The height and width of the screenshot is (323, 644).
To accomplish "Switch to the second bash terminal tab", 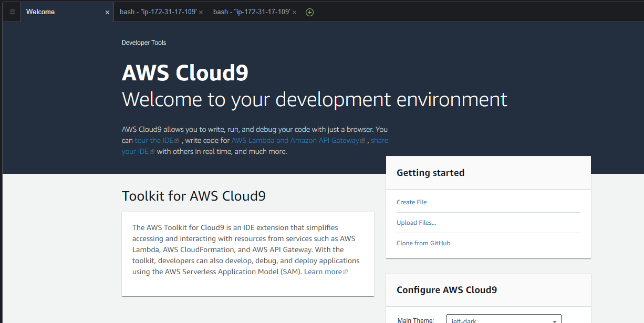I will pos(252,12).
